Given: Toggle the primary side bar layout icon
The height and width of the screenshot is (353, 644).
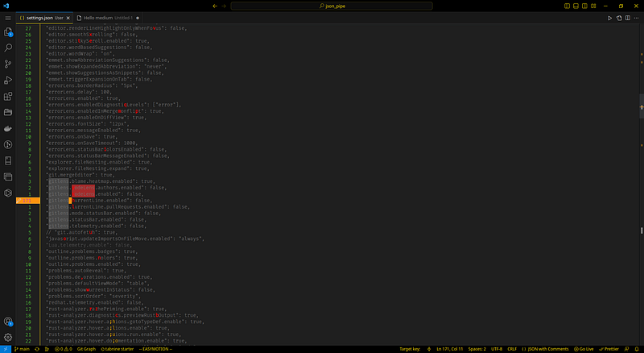Looking at the screenshot, I should click(x=567, y=6).
